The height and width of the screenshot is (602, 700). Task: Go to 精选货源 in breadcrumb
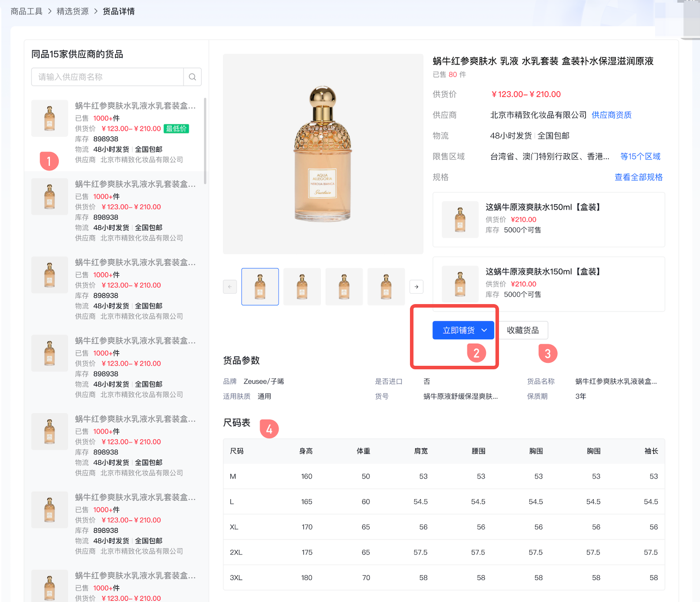tap(73, 11)
